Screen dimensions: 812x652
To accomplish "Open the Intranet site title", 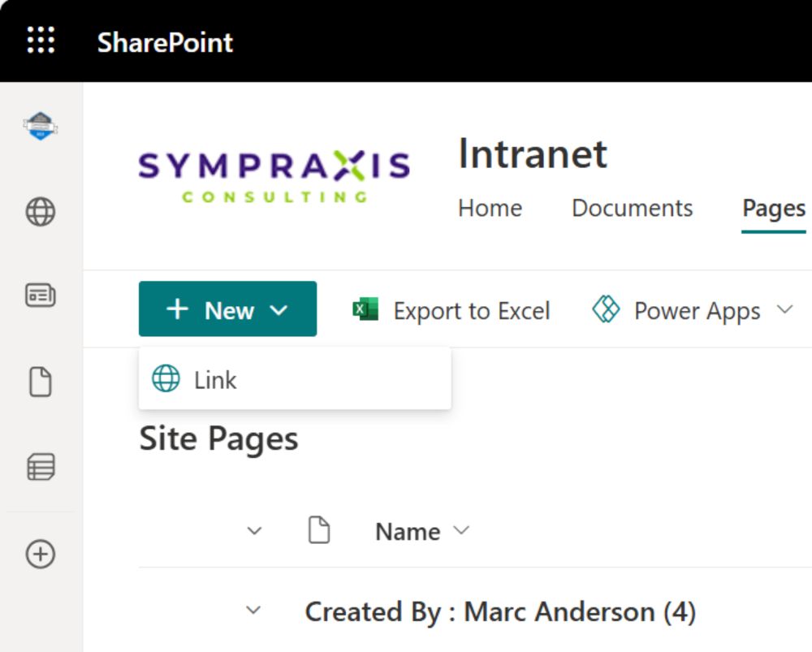I will coord(533,154).
